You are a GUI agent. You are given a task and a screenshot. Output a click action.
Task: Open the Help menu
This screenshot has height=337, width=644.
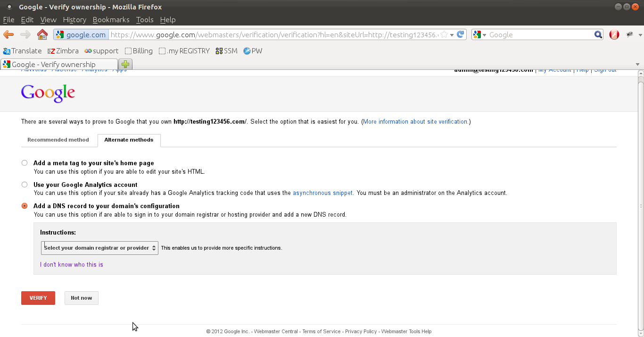(x=168, y=20)
